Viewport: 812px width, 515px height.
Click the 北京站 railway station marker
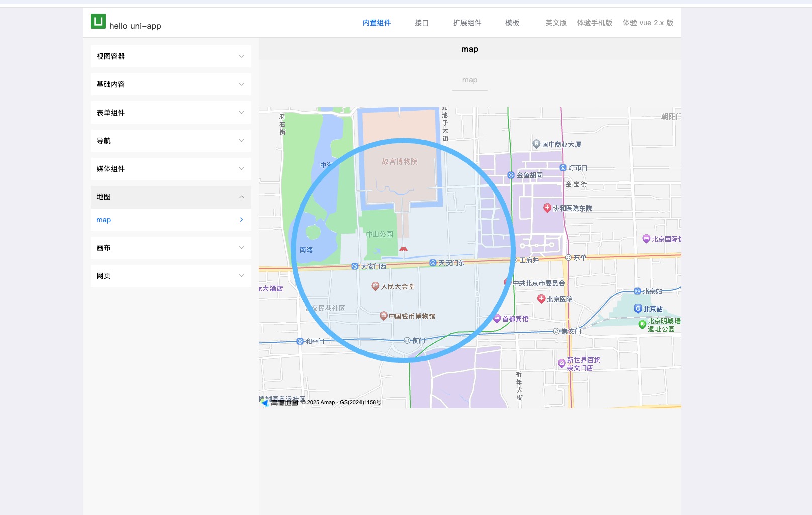coord(638,308)
